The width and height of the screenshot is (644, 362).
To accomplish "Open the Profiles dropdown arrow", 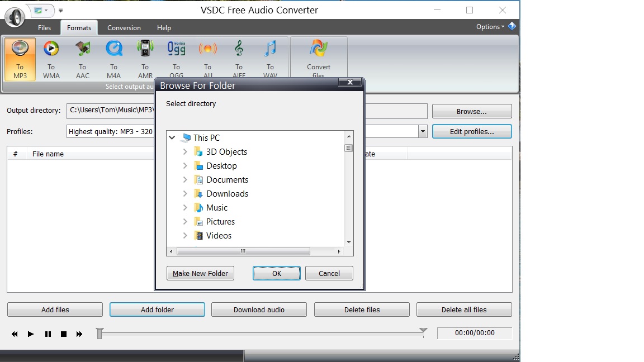I will pyautogui.click(x=423, y=132).
